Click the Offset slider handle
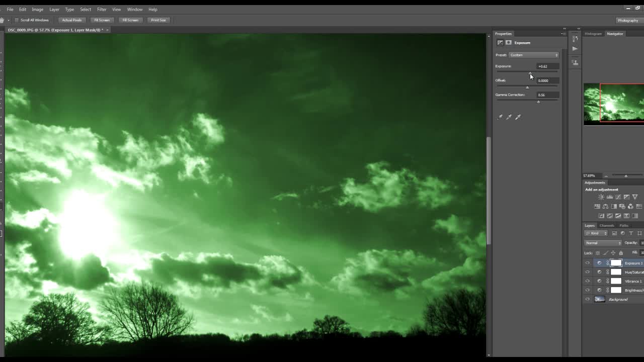The image size is (644, 362). [x=527, y=87]
